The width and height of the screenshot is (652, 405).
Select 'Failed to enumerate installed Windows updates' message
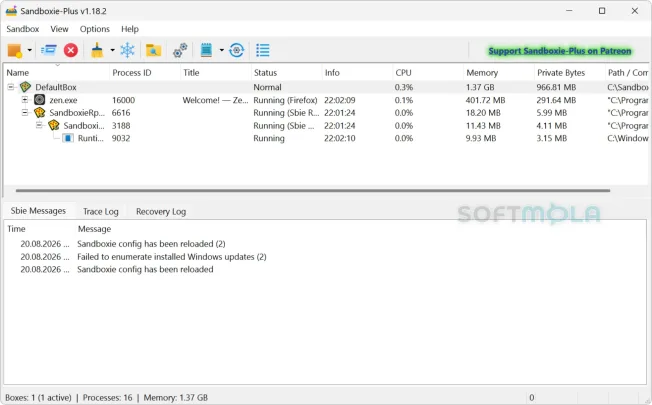171,257
